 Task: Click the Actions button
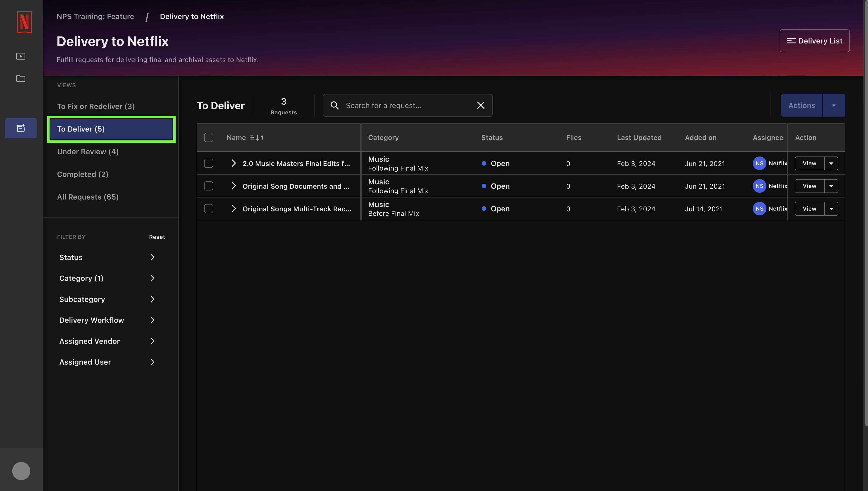pos(802,105)
